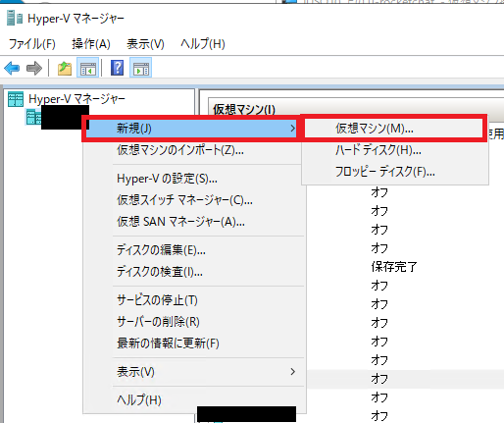The image size is (504, 423).
Task: Select ディスクの検査(I)...
Action: pyautogui.click(x=193, y=272)
